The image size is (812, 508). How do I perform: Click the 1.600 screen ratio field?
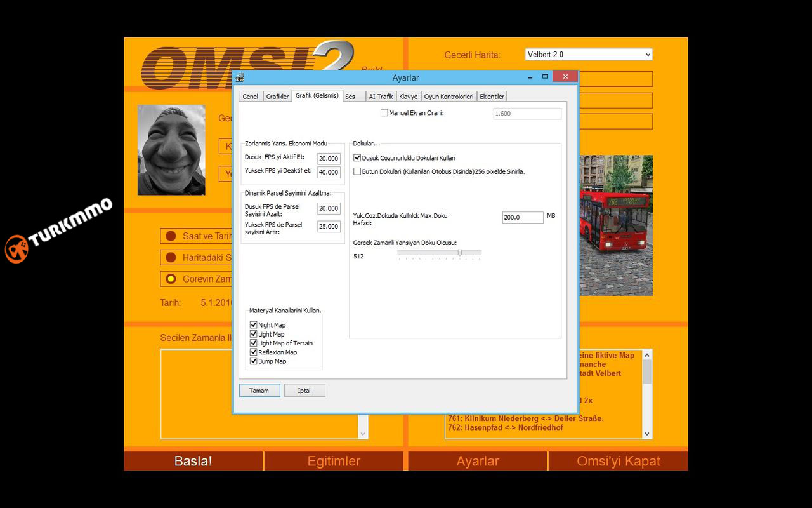(527, 114)
